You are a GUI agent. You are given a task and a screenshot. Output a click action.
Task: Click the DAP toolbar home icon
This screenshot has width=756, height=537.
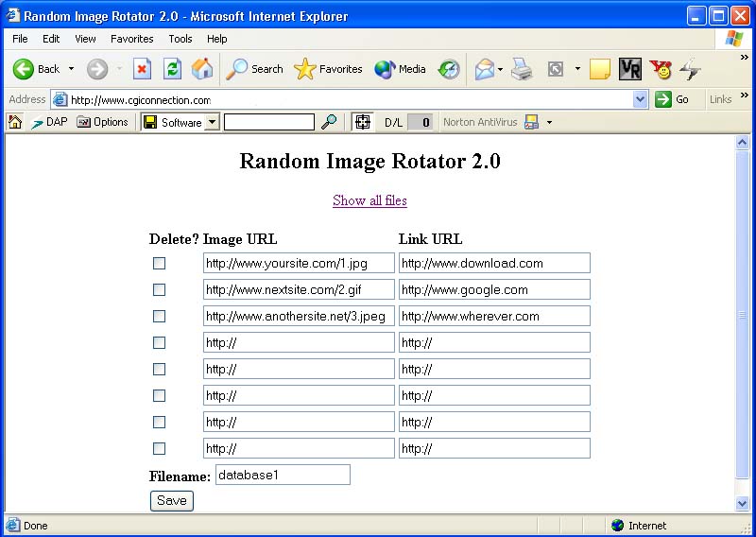click(x=15, y=122)
